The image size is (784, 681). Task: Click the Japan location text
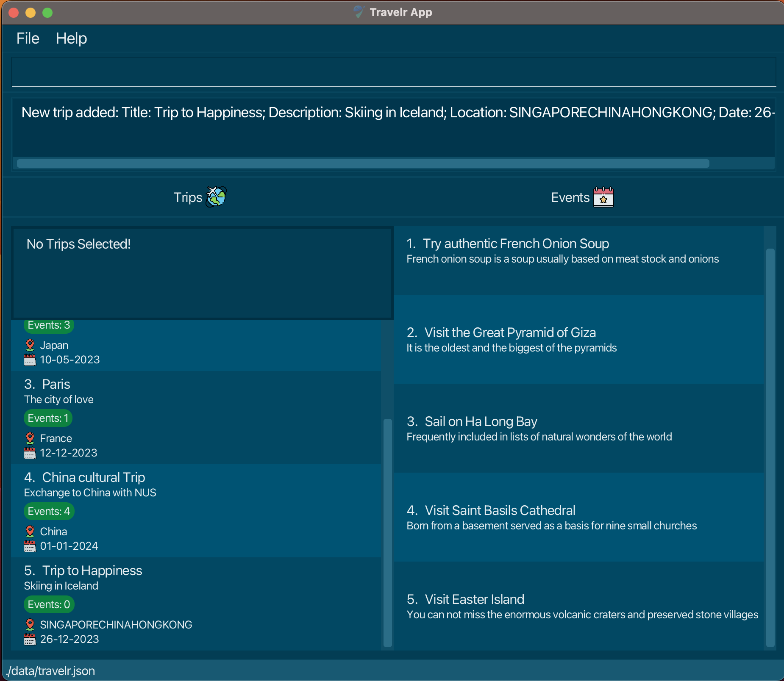click(x=54, y=345)
